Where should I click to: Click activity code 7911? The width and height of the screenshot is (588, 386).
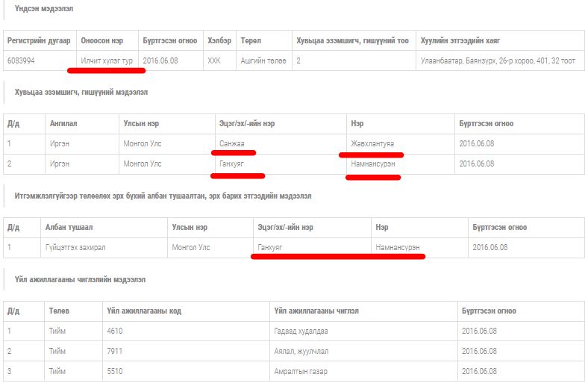point(115,350)
